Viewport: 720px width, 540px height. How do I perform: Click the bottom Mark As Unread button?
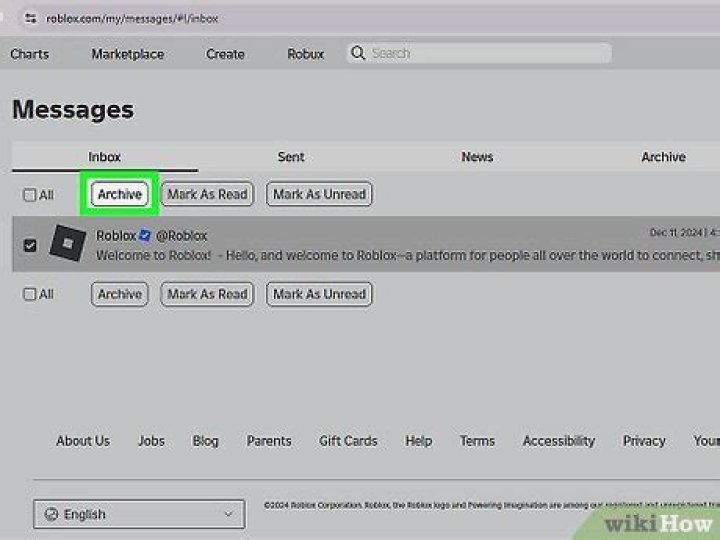coord(319,294)
